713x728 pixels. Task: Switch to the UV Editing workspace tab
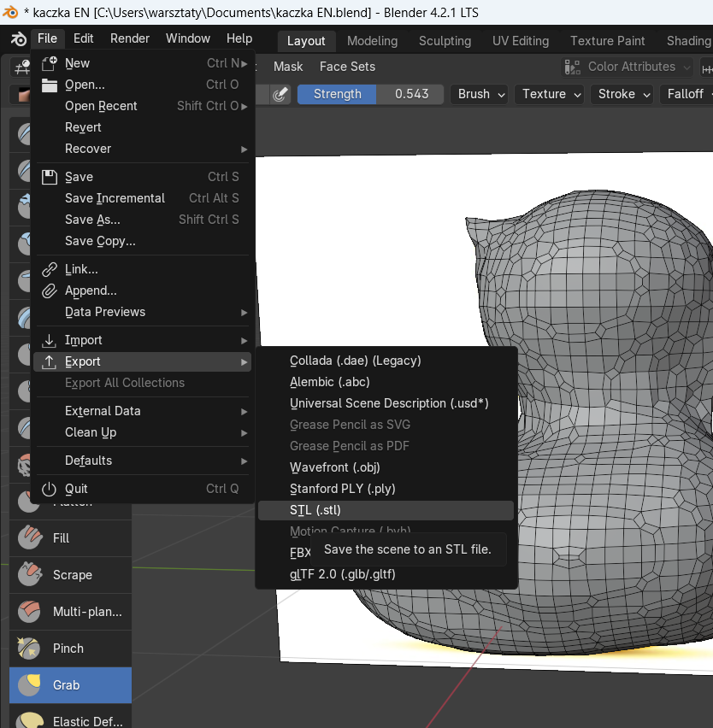click(521, 41)
